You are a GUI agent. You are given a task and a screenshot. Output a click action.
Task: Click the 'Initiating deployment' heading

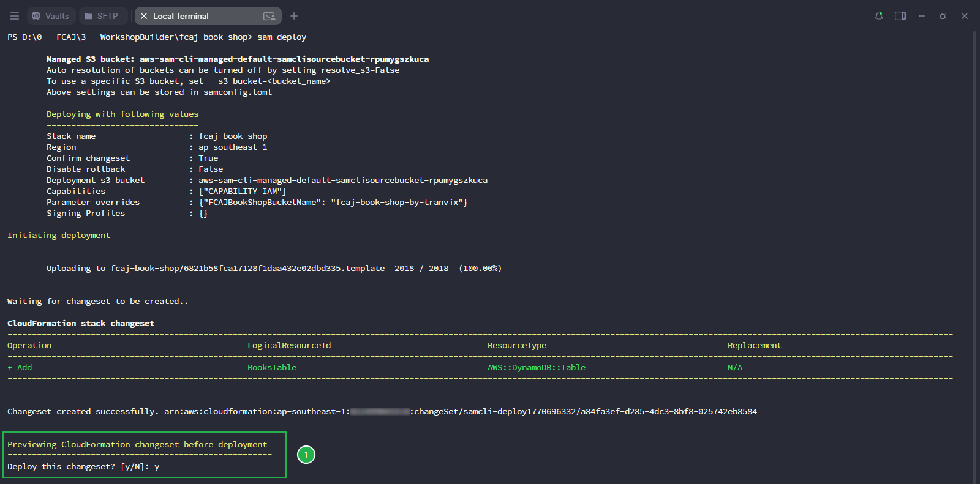tap(59, 236)
